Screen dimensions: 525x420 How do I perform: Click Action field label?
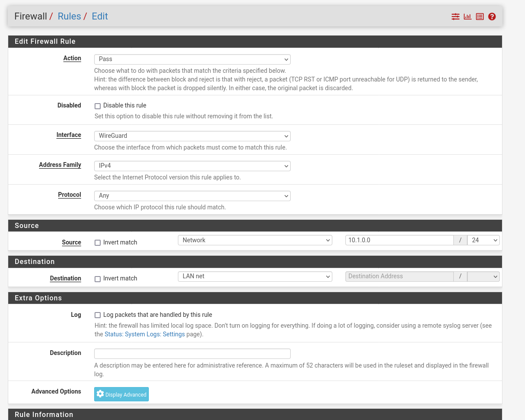72,59
